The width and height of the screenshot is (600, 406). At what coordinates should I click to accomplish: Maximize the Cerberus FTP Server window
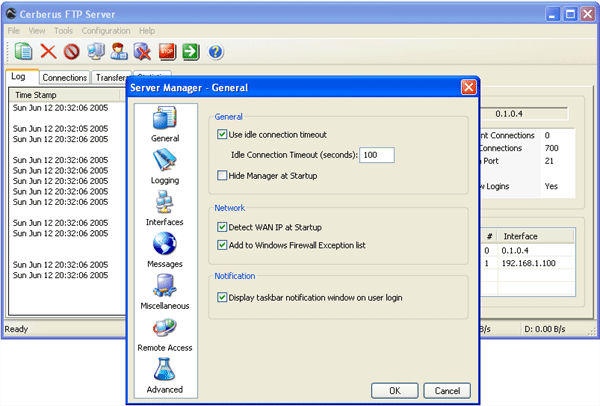coord(570,14)
